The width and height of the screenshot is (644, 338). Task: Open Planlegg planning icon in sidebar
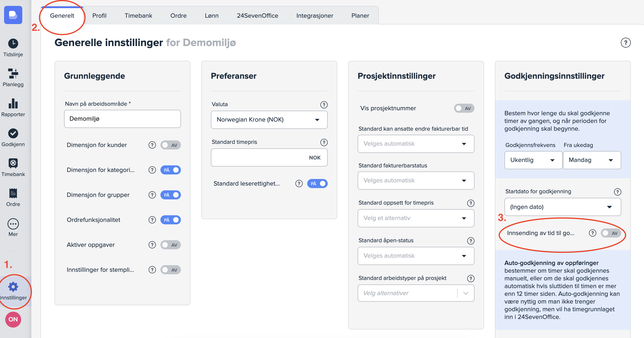(13, 74)
